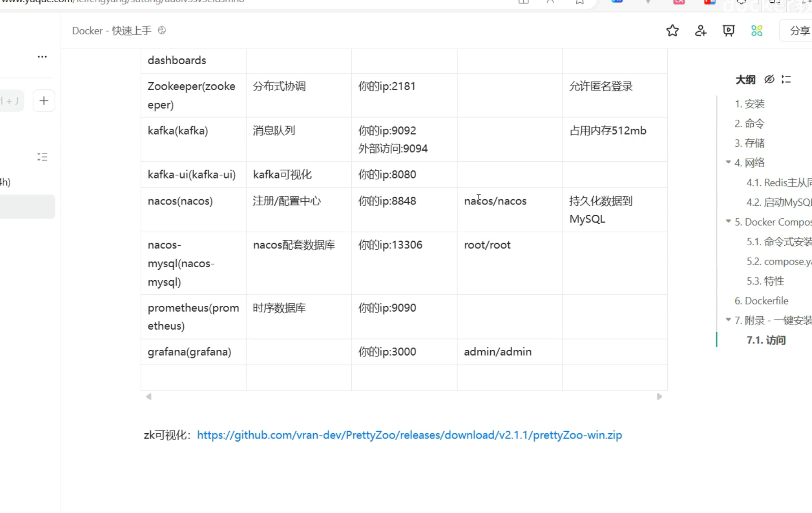Screen dimensions: 812x513
Task: Select the dashboards table cell
Action: point(194,61)
